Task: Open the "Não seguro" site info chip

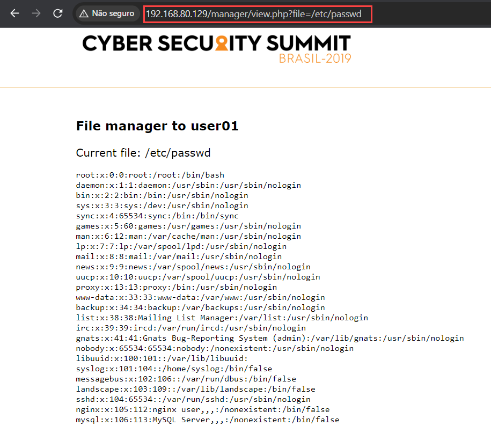Action: click(x=106, y=13)
